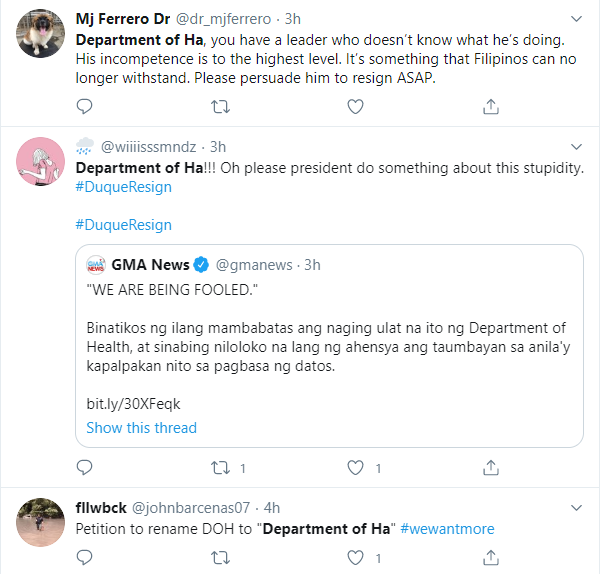This screenshot has height=574, width=605.
Task: Reply to Mj Ferrero Dr's tweet
Action: click(85, 105)
